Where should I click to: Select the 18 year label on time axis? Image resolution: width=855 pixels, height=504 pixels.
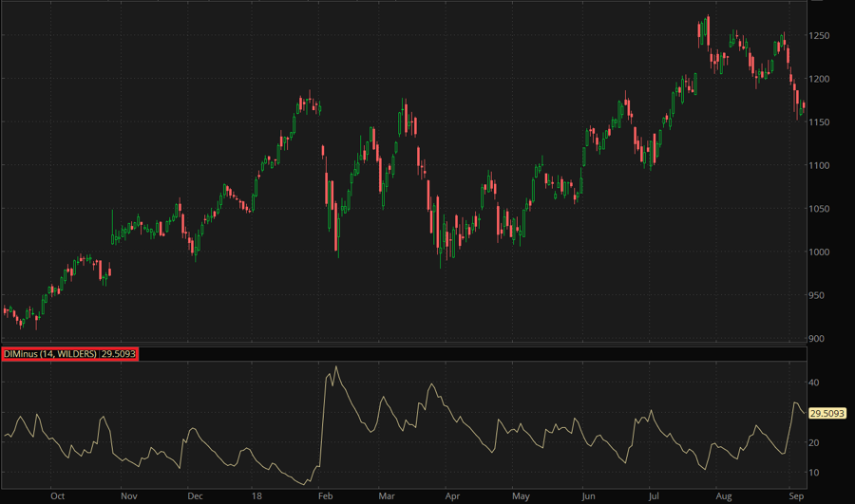[257, 495]
